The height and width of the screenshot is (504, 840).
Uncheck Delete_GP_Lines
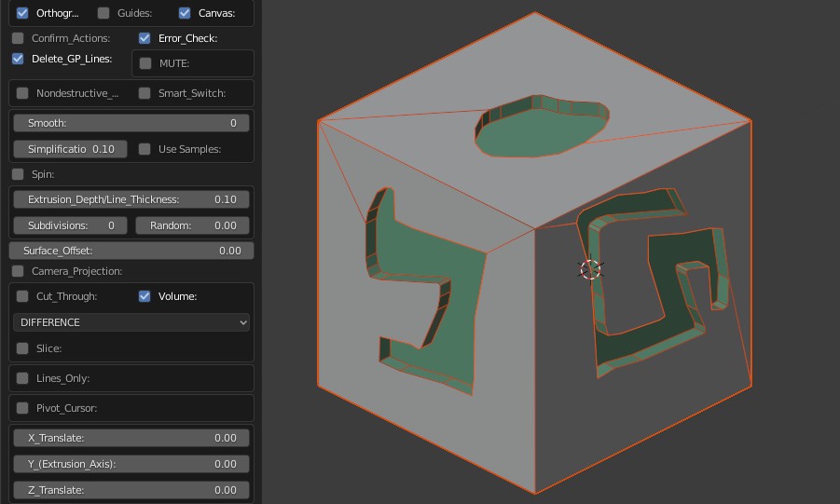click(x=19, y=59)
